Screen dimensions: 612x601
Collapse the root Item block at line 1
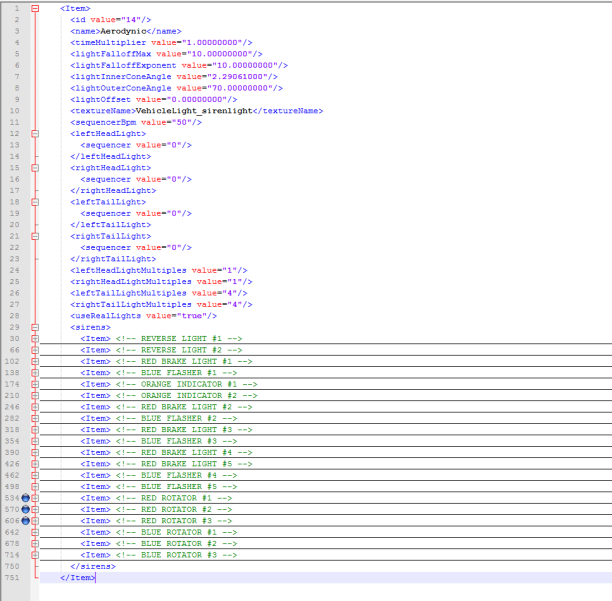35,8
